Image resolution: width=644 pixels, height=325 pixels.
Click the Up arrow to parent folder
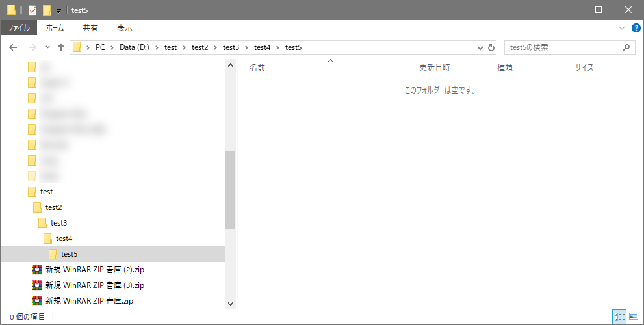click(x=61, y=47)
